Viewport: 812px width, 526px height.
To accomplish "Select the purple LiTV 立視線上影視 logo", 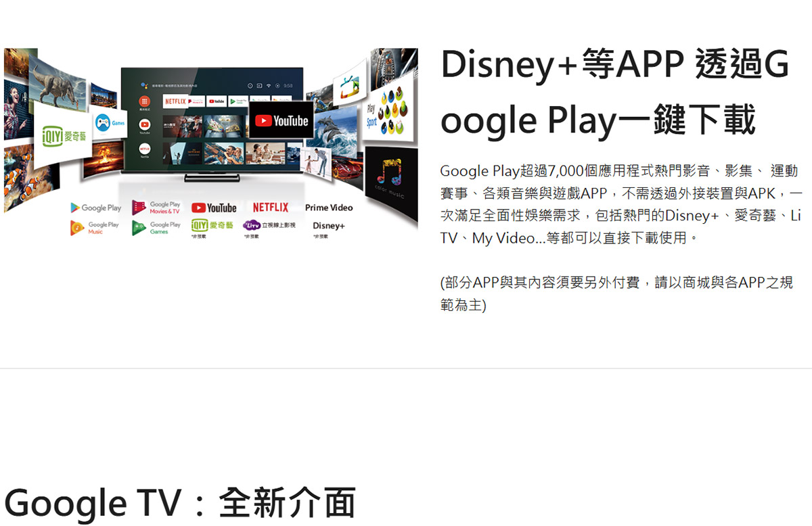I will (269, 224).
